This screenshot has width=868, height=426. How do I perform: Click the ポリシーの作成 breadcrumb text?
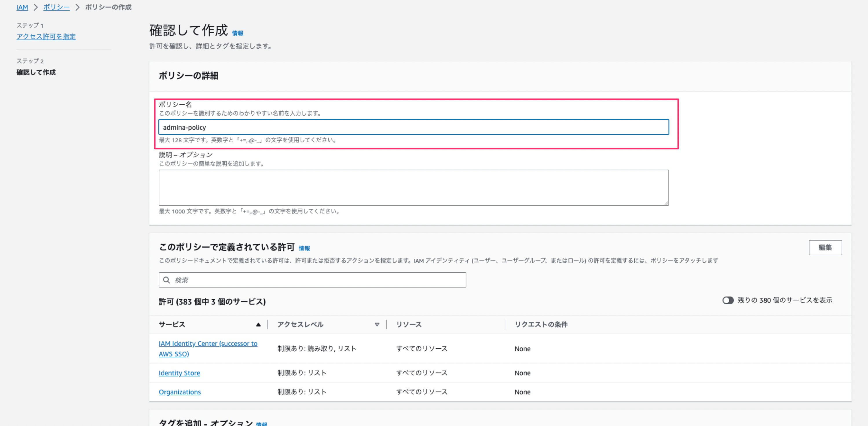tap(108, 7)
